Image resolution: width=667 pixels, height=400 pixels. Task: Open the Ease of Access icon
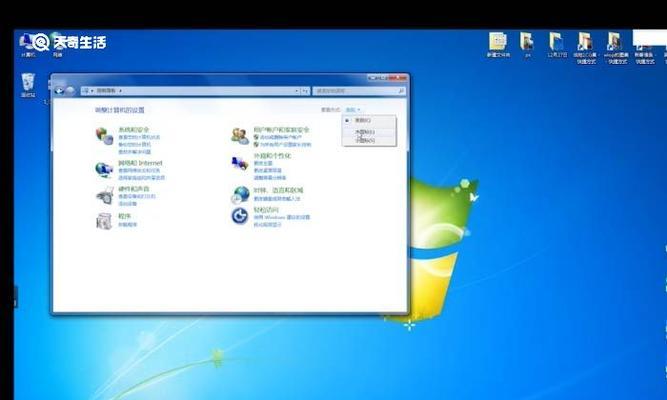[x=240, y=216]
